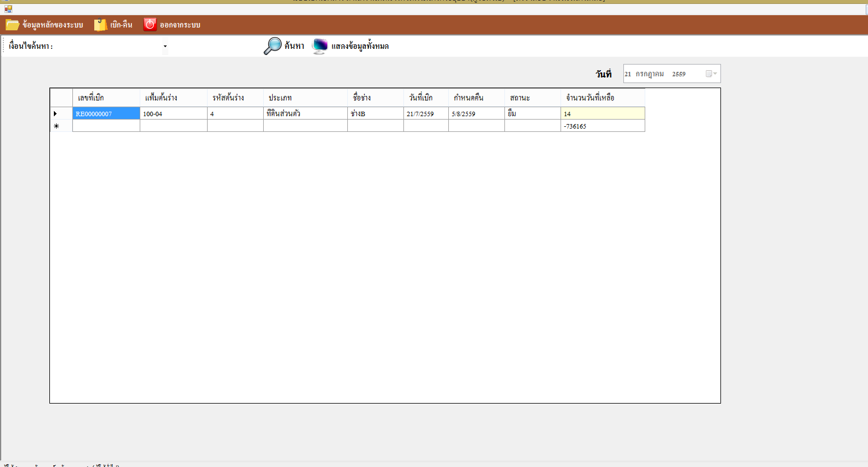868x467 pixels.
Task: Select the date cell 21/7/2559
Action: [x=426, y=113]
